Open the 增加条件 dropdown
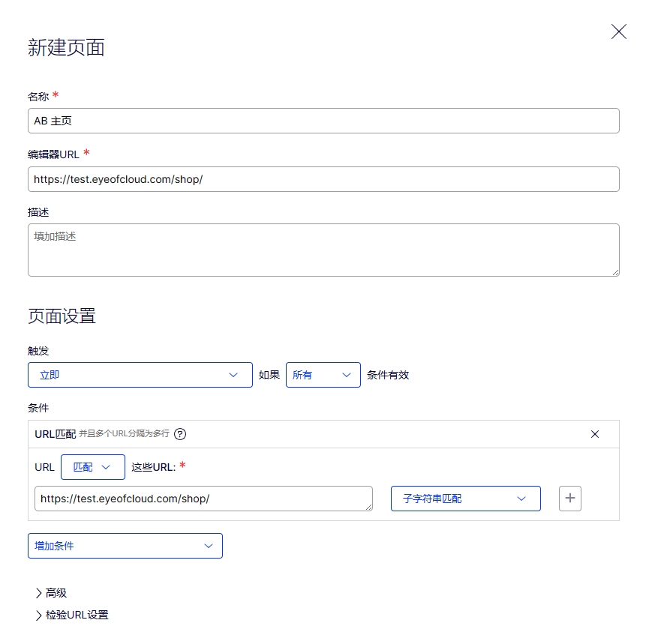Viewport: 652px width, 644px height. click(x=125, y=546)
